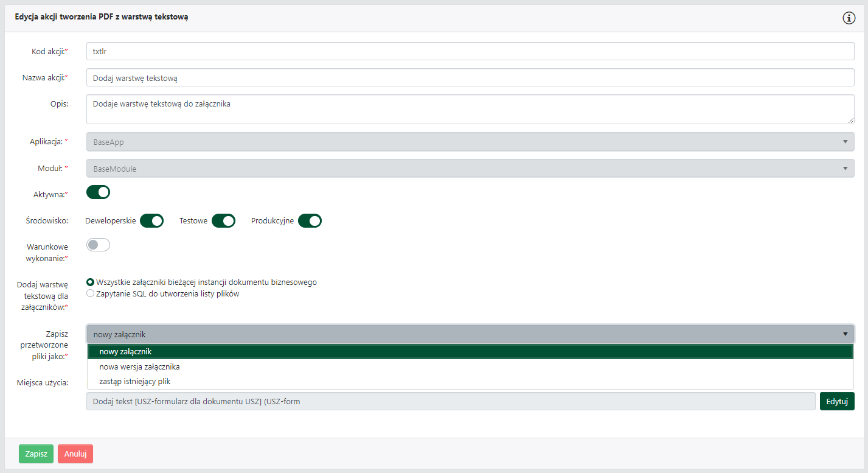
Task: Click the Edytuj button
Action: [x=836, y=401]
